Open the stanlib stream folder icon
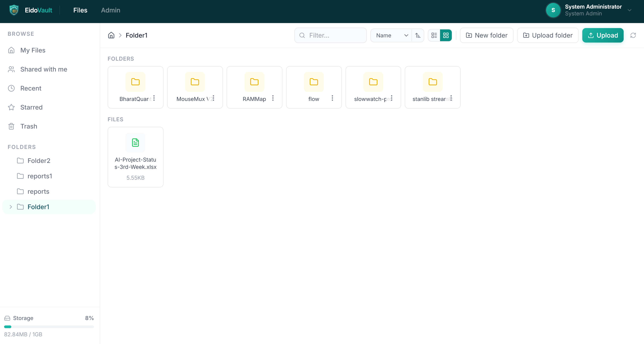This screenshot has height=344, width=644. point(433,82)
